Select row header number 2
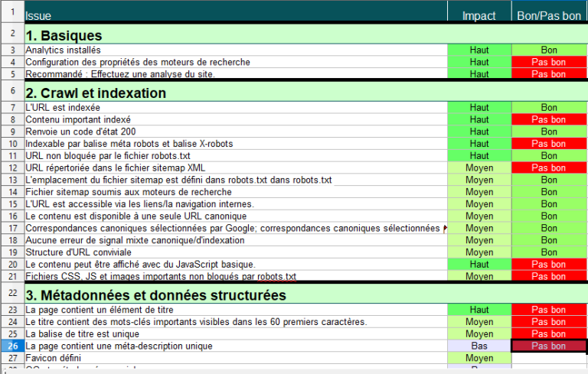The height and width of the screenshot is (374, 588). 13,34
